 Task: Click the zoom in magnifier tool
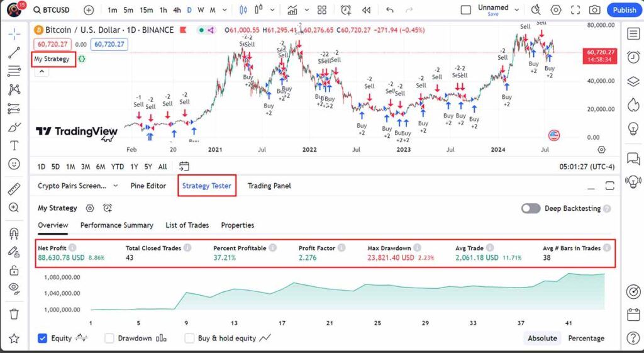14,208
